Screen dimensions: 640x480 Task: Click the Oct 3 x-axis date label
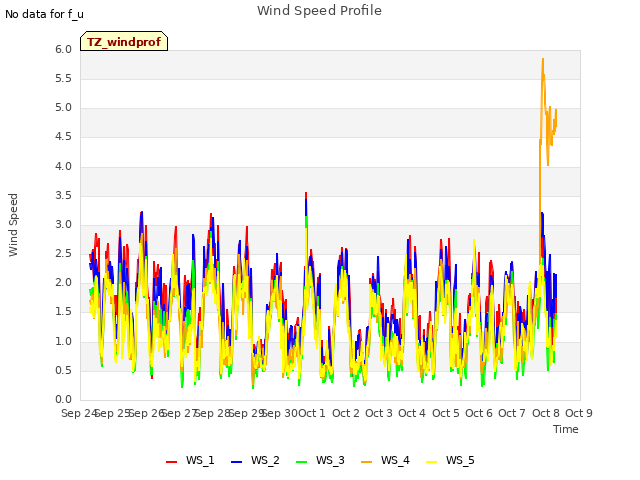[x=379, y=413]
